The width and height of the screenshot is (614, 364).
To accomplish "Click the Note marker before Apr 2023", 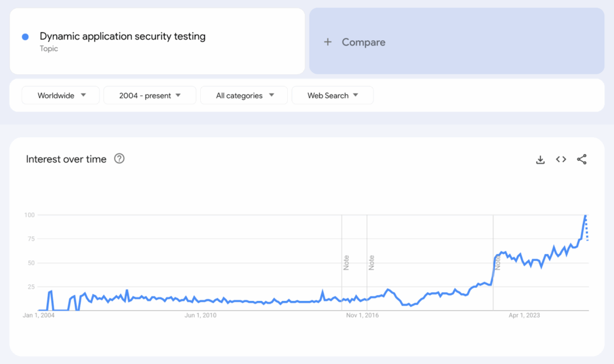I will coord(497,263).
